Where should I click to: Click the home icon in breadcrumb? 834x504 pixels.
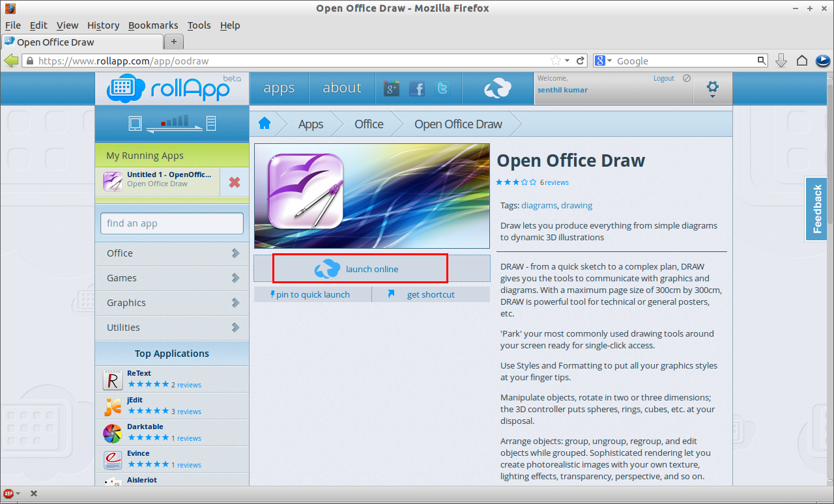(x=265, y=124)
